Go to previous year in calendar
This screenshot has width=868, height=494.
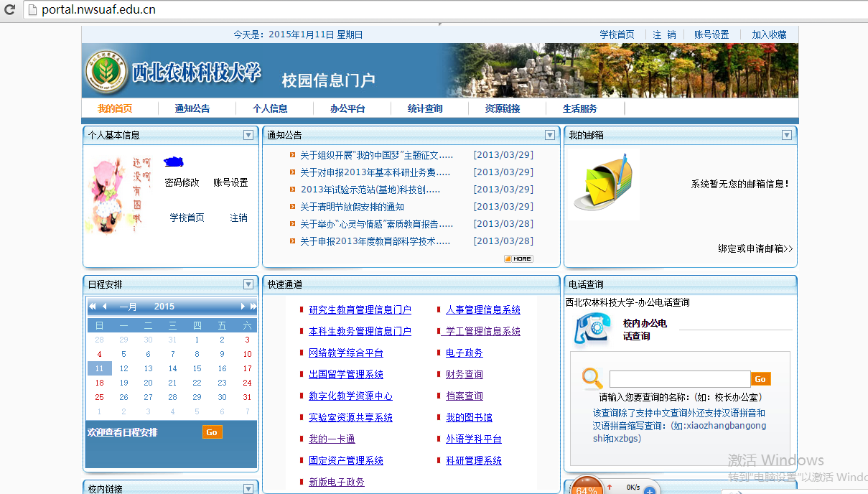pos(92,307)
